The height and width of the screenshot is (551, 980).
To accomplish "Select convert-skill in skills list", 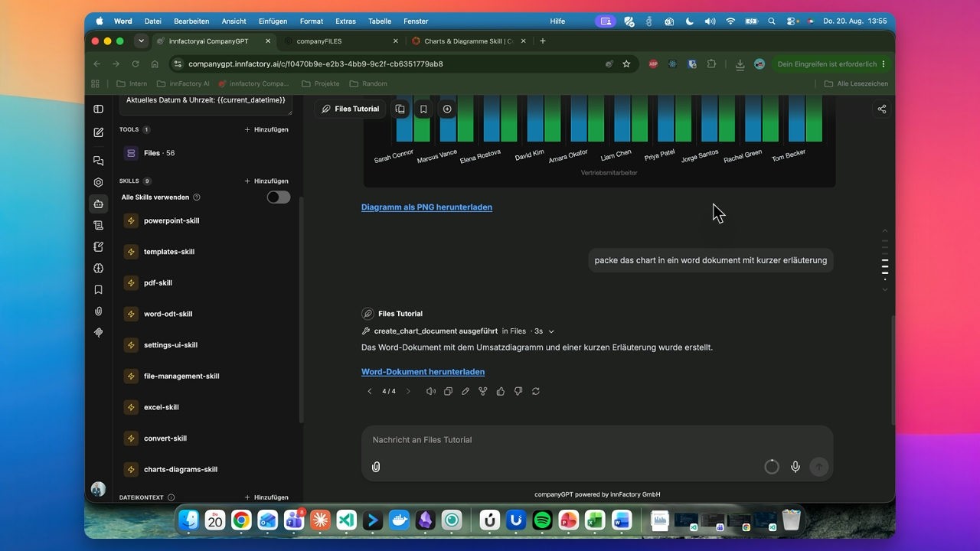I will (165, 439).
